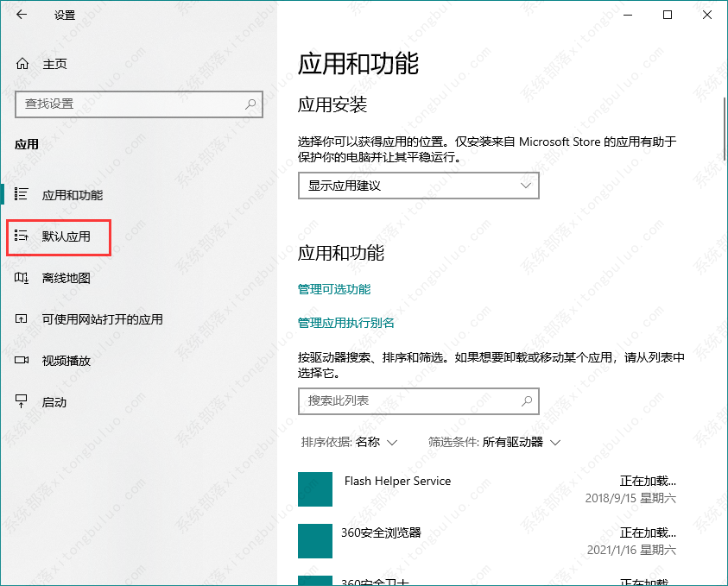Click the 离线地图 map icon

click(22, 278)
